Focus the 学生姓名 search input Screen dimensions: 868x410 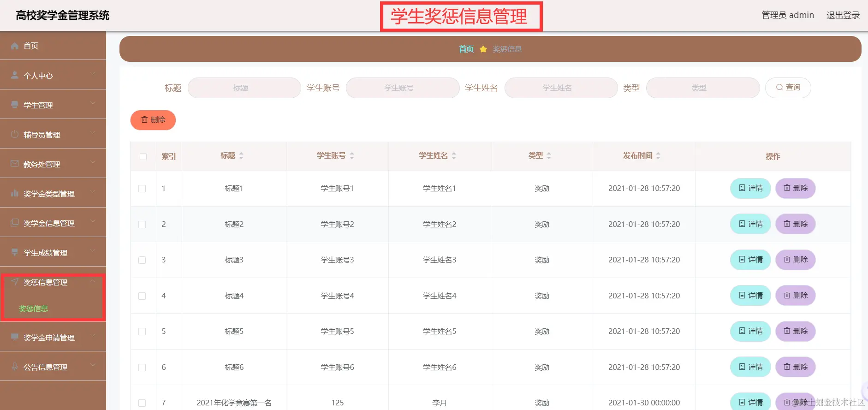561,88
